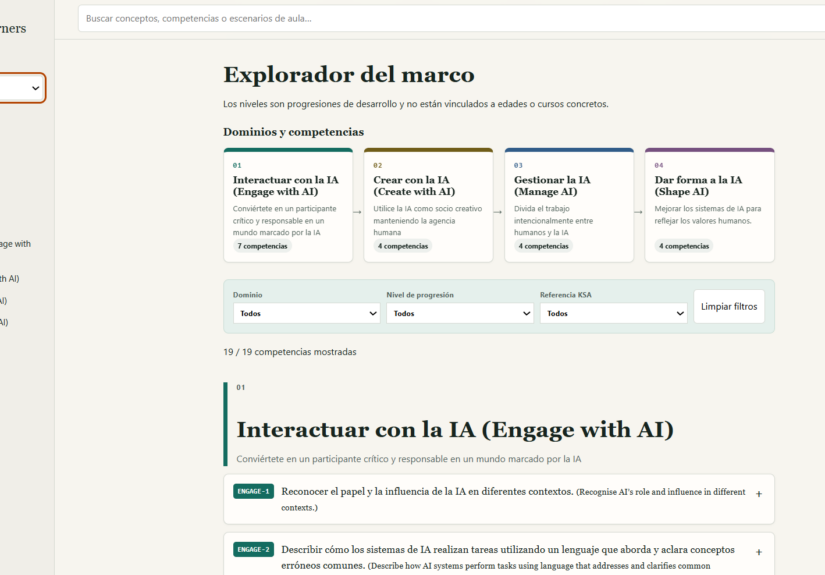Open the Crear con la IA domain card
The image size is (825, 575).
428,205
